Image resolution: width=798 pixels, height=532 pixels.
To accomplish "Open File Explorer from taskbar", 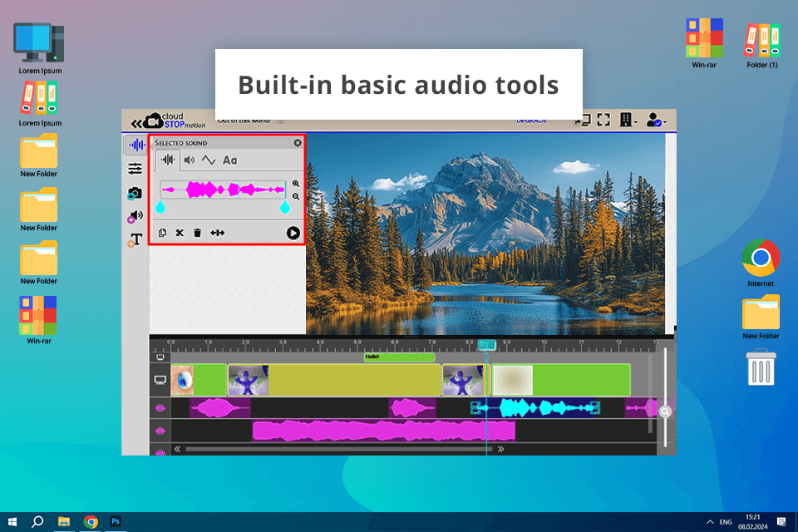I will click(64, 522).
